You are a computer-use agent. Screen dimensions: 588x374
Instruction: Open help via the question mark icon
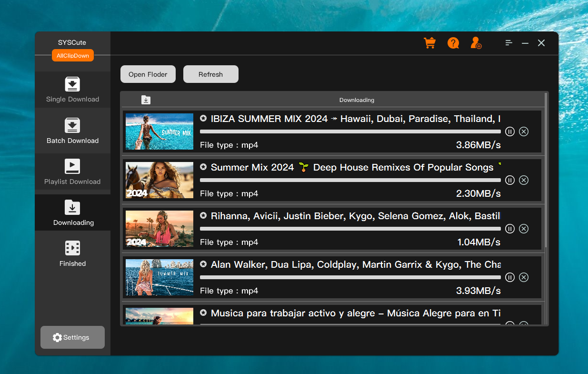453,43
